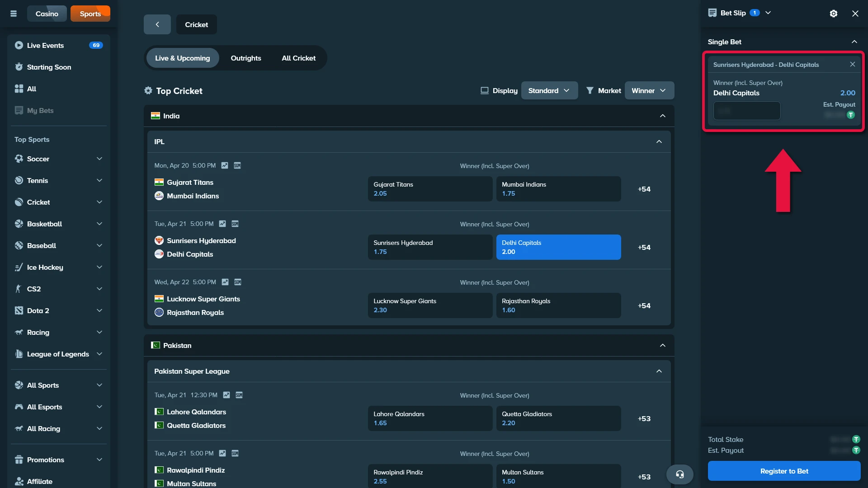Click the Soccer ball icon
The height and width of the screenshot is (488, 868).
[19, 159]
